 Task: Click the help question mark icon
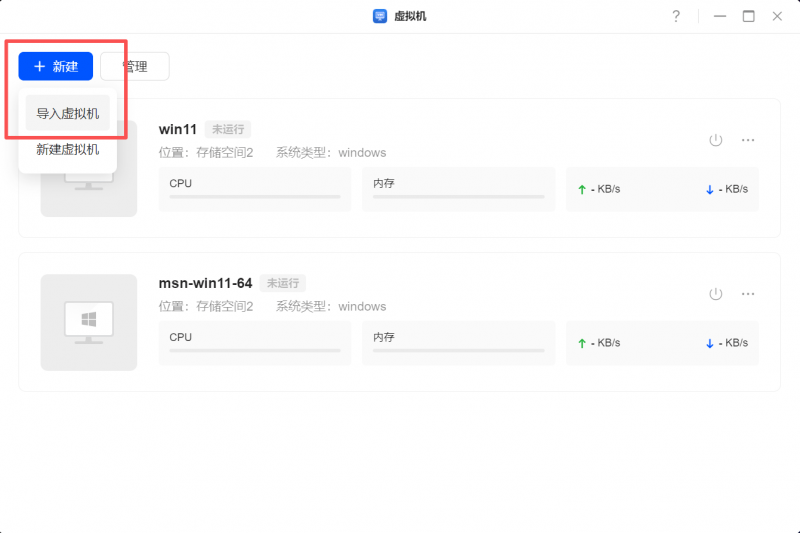pos(676,16)
